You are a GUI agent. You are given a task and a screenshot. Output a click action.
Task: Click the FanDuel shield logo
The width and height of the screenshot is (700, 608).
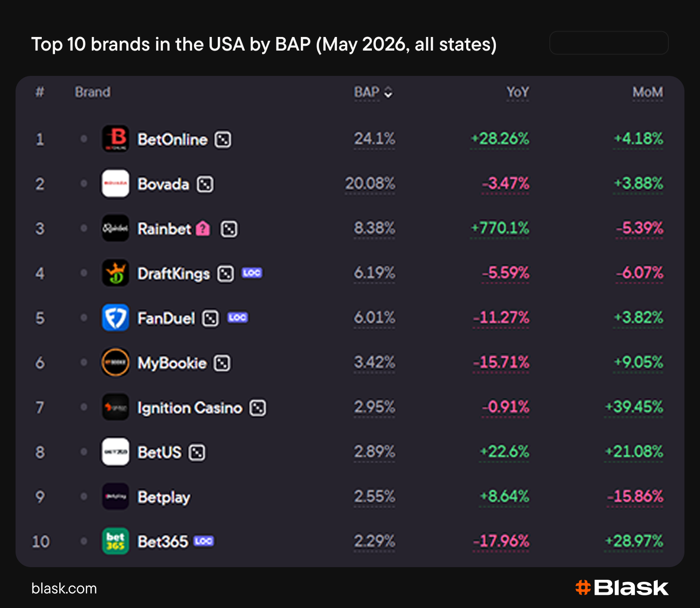[115, 318]
